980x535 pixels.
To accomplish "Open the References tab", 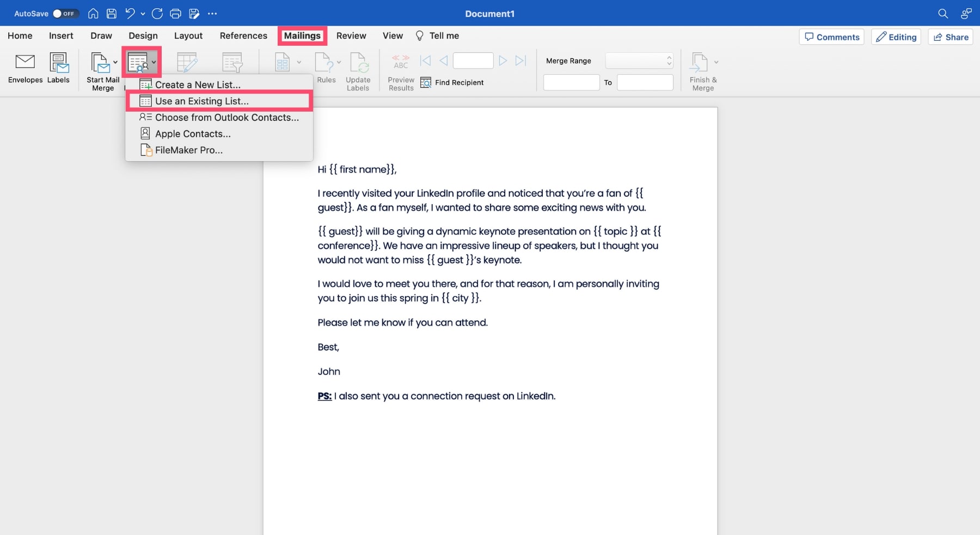I will [243, 35].
